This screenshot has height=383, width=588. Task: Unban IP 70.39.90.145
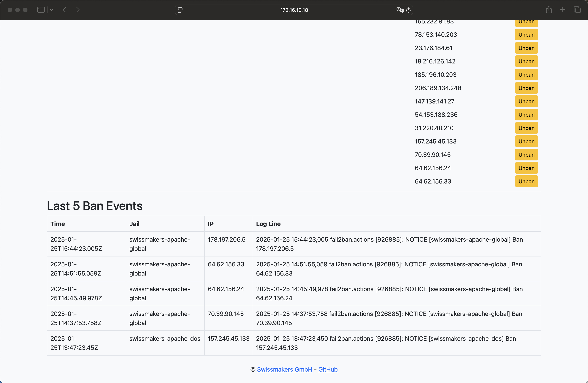coord(526,155)
